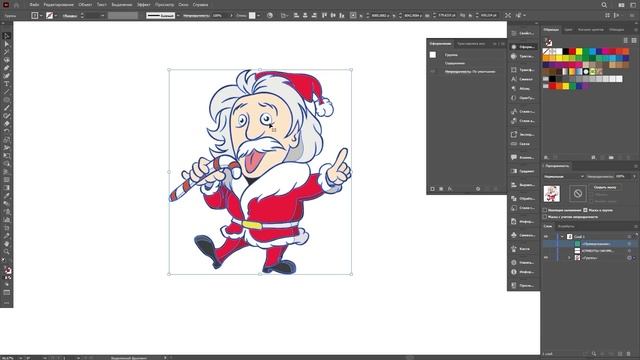Click Add New Fill in Appearance panel
The image size is (640, 360).
click(x=441, y=189)
